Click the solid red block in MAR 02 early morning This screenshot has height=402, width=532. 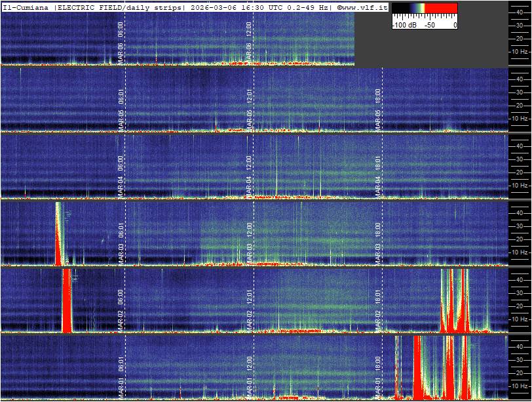[x=66, y=300]
